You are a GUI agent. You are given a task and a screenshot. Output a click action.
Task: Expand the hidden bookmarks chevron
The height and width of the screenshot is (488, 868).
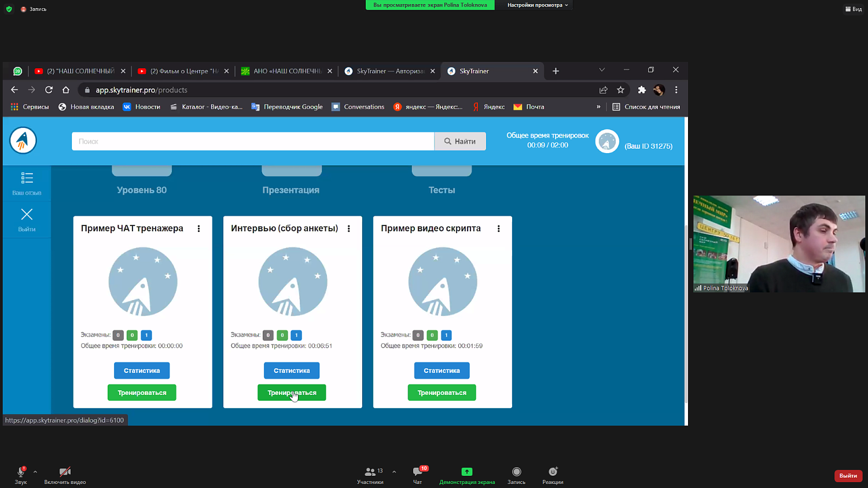pyautogui.click(x=598, y=107)
